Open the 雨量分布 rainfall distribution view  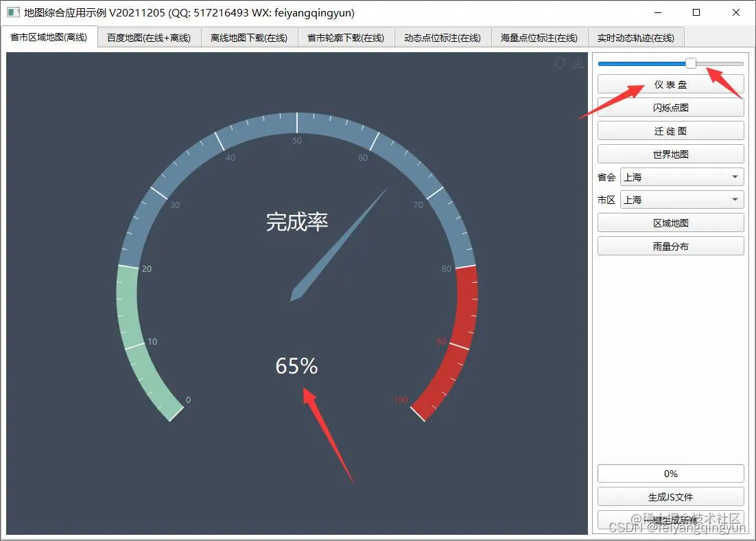click(670, 246)
